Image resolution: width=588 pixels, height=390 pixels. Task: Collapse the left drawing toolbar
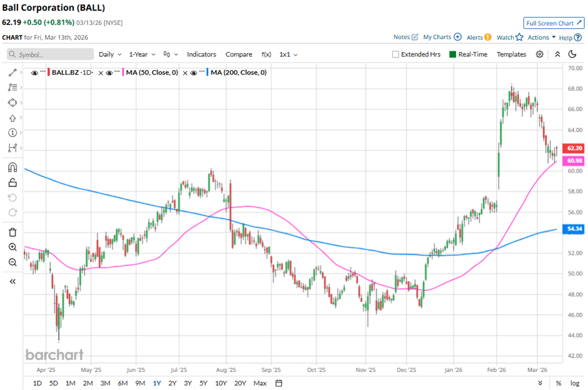tap(12, 282)
